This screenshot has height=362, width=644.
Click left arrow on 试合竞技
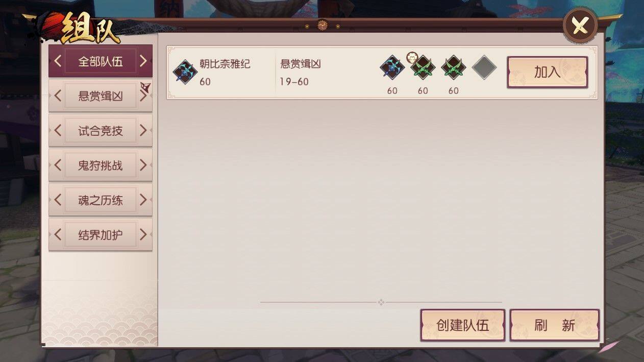point(58,131)
